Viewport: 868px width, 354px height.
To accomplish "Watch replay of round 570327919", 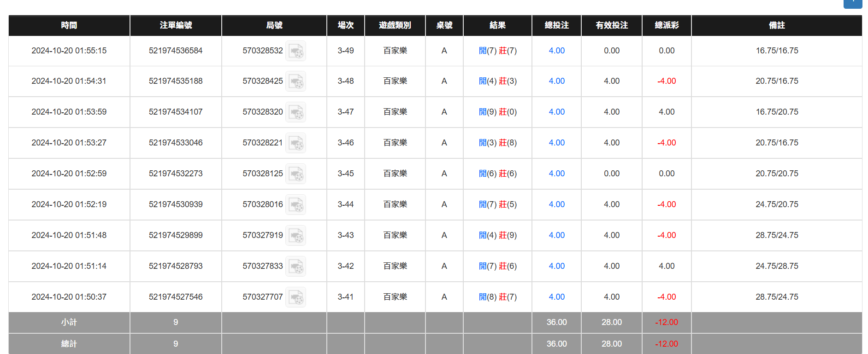I will click(295, 236).
